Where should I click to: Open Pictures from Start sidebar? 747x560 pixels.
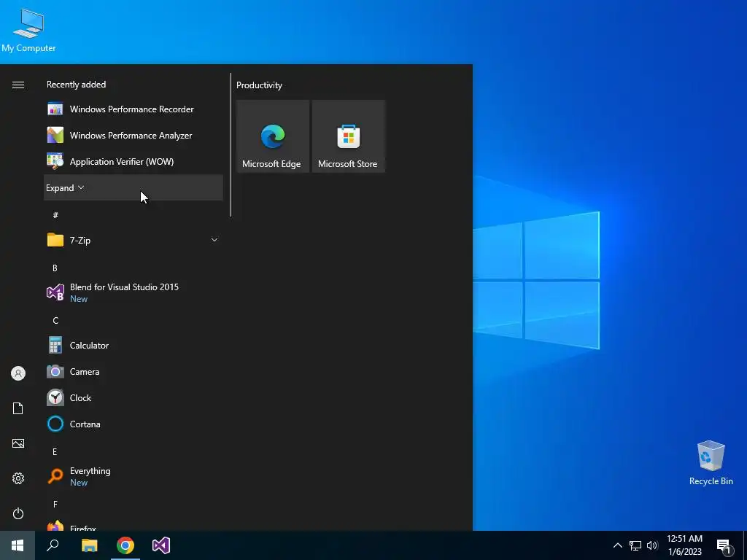pos(18,443)
